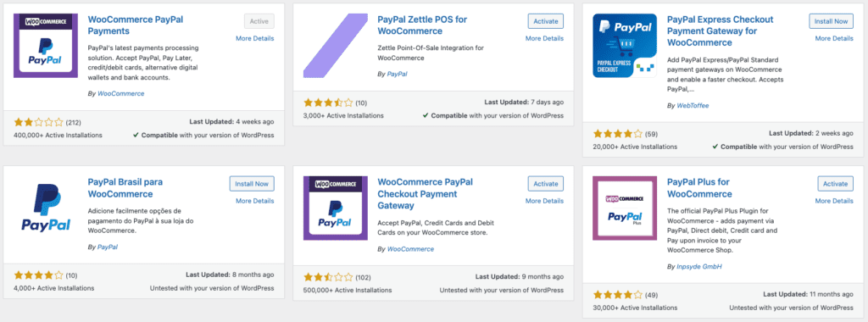Activate WooCommerce PayPal Checkout Payment Gateway
The image size is (868, 322).
click(x=546, y=184)
